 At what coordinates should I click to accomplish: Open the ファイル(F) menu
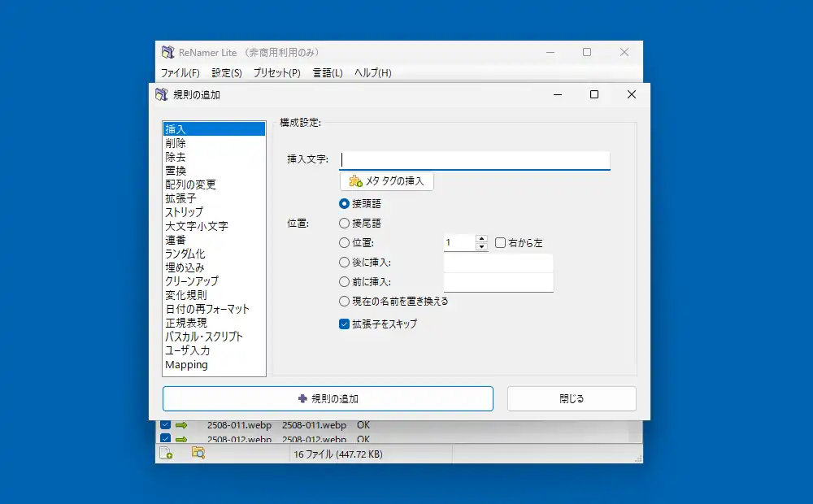tap(180, 73)
